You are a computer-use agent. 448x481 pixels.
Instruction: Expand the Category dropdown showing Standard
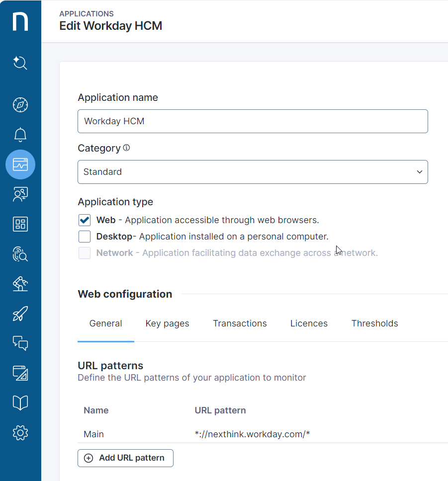tap(253, 172)
